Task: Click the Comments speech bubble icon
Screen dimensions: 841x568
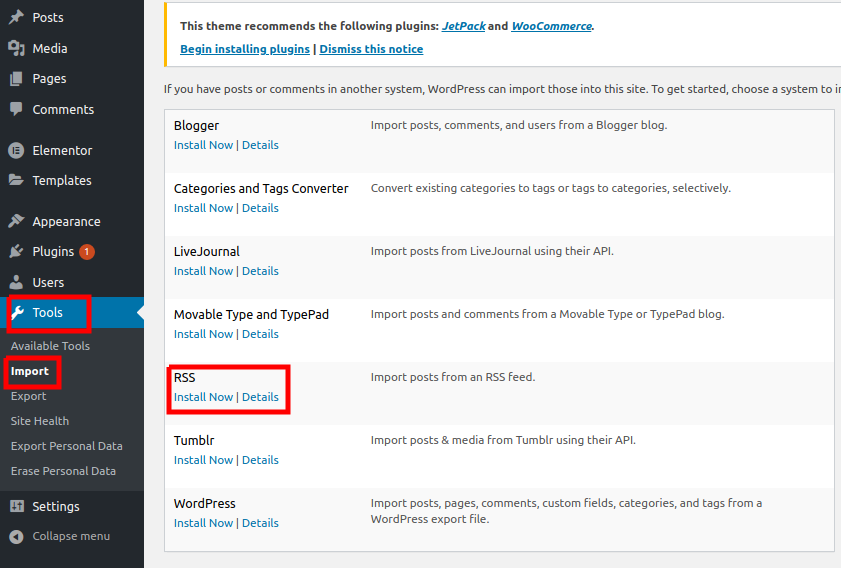Action: [16, 109]
